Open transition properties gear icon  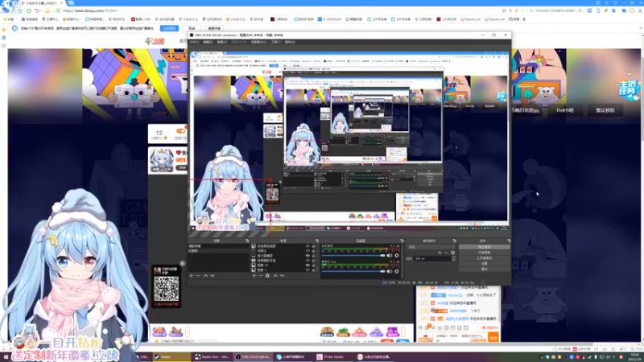453,253
